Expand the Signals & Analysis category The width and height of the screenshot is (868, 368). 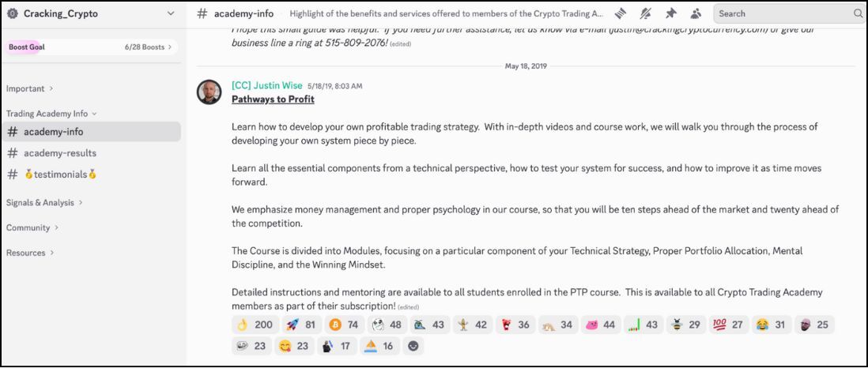pyautogui.click(x=44, y=202)
